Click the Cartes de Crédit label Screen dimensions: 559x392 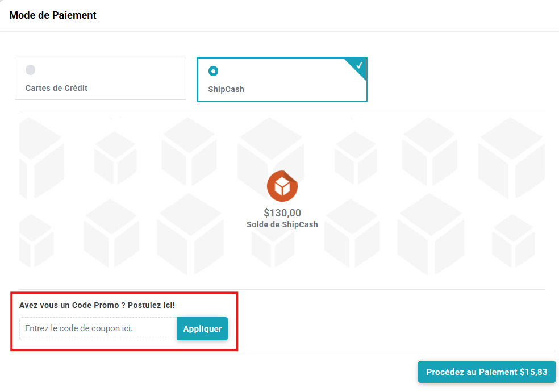[56, 88]
